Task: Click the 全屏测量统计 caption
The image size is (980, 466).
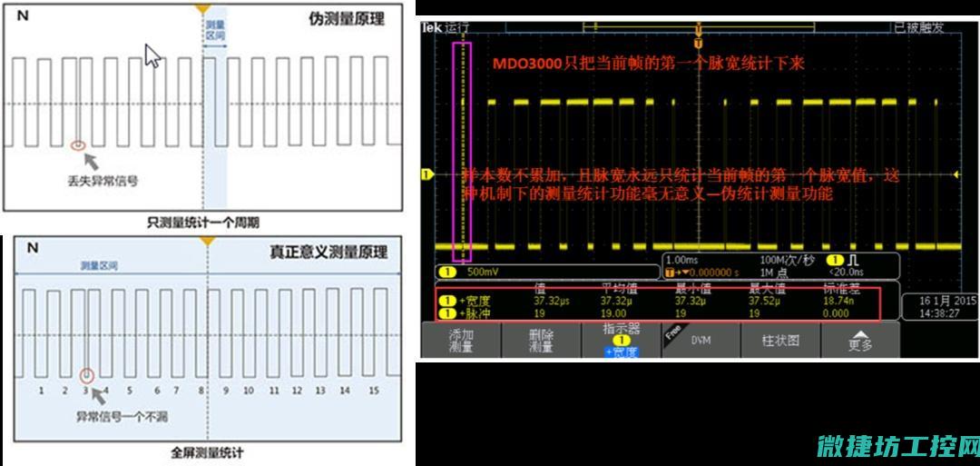Action: tap(207, 453)
